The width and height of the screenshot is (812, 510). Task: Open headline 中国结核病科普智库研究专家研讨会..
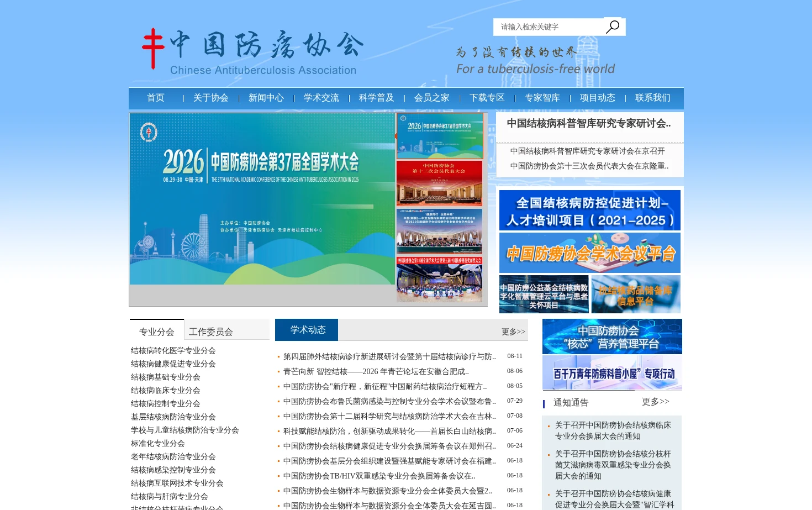point(589,124)
